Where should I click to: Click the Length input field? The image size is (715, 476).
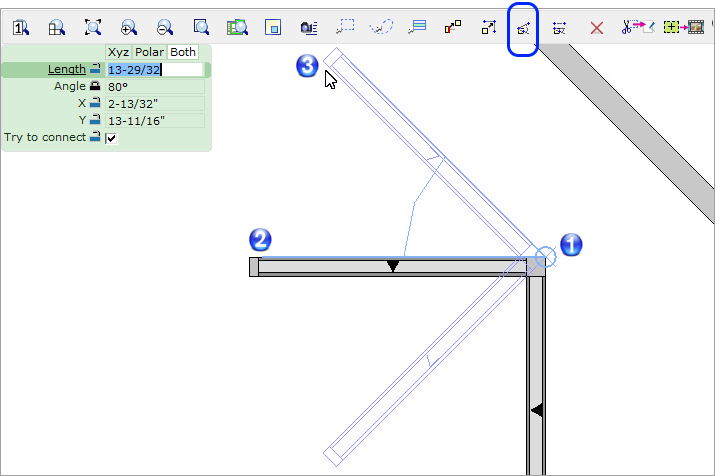click(155, 70)
